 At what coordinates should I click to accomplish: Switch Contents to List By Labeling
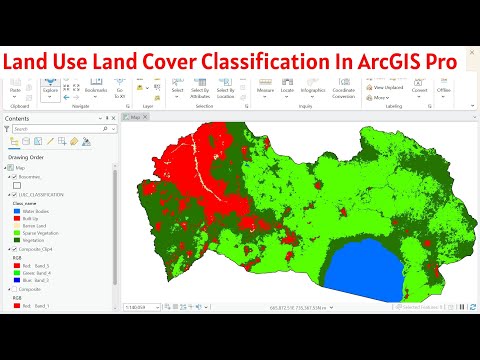coord(74,141)
